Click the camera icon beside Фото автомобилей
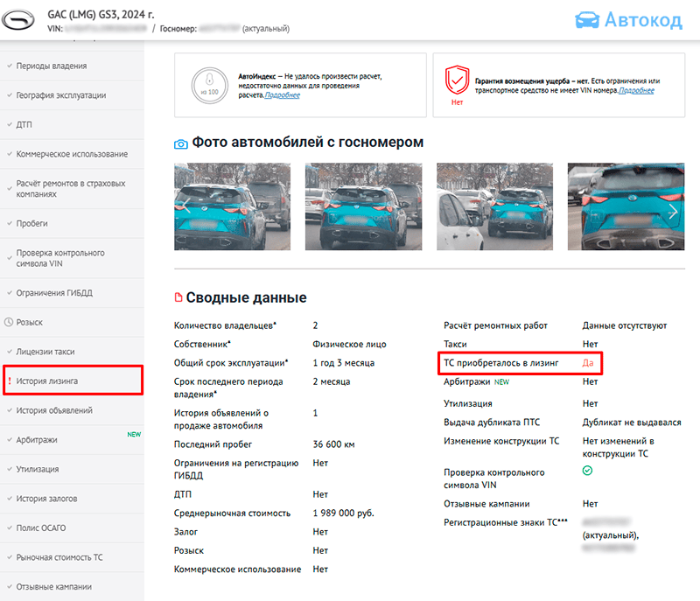The image size is (700, 601). pos(178,143)
